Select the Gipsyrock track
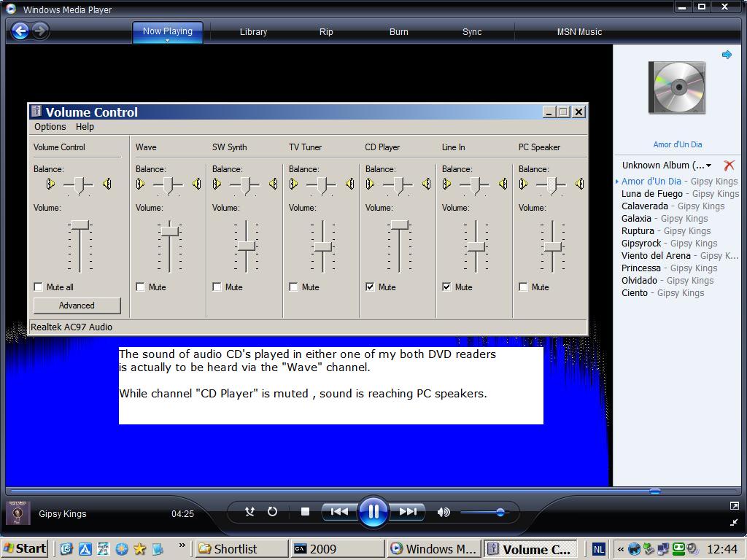The image size is (747, 560). click(670, 244)
